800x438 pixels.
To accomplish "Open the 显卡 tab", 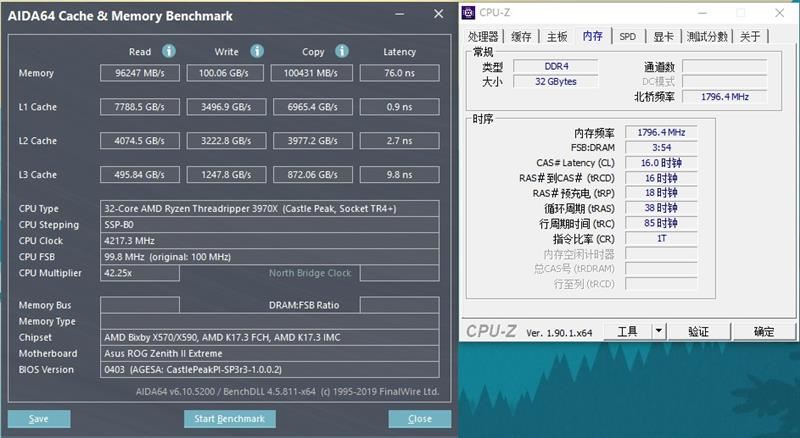I will click(663, 36).
